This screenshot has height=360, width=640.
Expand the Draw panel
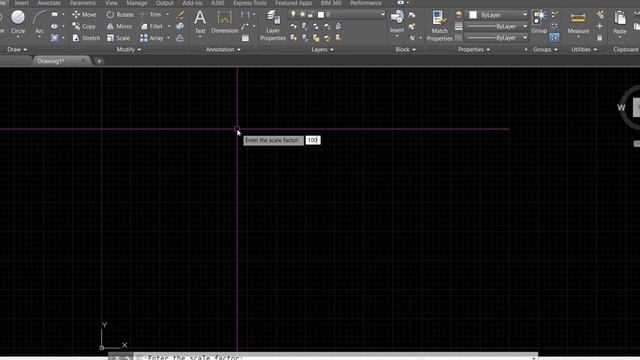point(17,49)
